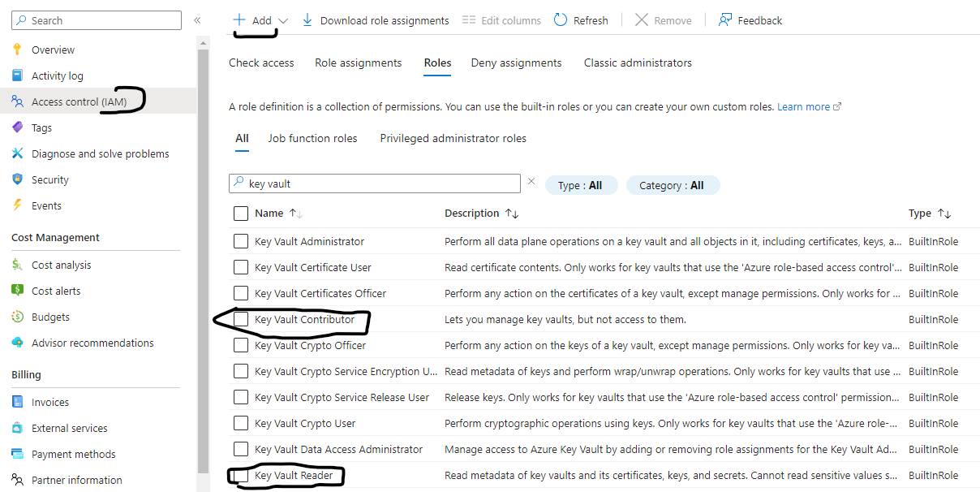
Task: Click the Partner information icon
Action: click(17, 480)
